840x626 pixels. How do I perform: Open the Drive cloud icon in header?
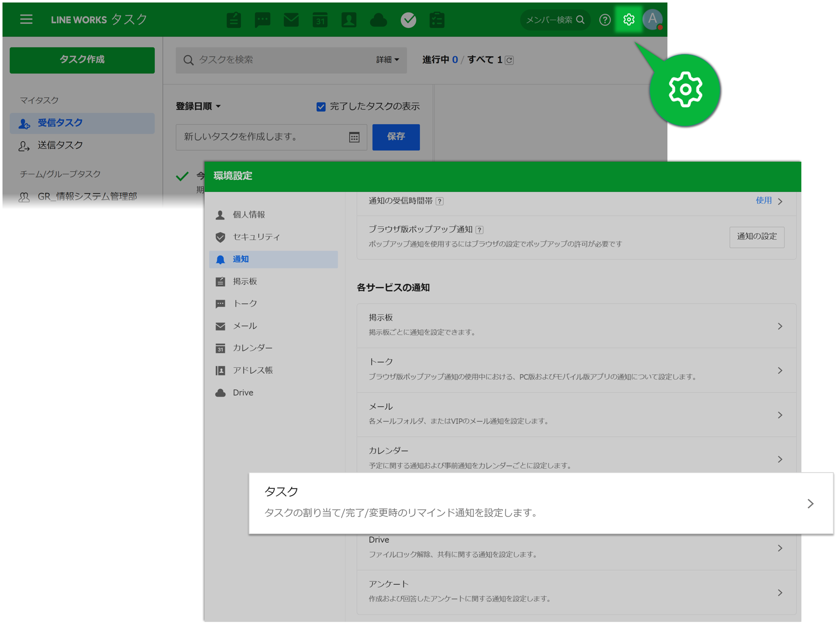click(378, 20)
